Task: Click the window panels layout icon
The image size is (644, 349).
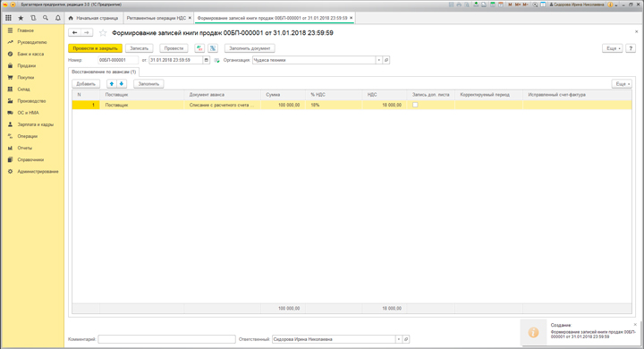Action: (543, 4)
